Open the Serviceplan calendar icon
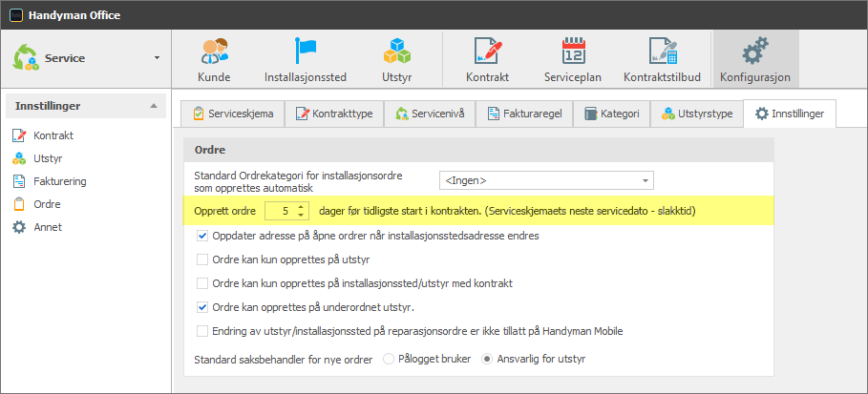Image resolution: width=868 pixels, height=394 pixels. pos(572,52)
